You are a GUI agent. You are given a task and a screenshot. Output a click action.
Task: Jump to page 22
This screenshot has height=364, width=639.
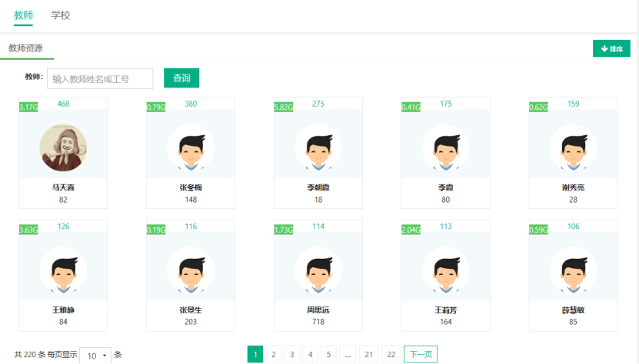(391, 354)
